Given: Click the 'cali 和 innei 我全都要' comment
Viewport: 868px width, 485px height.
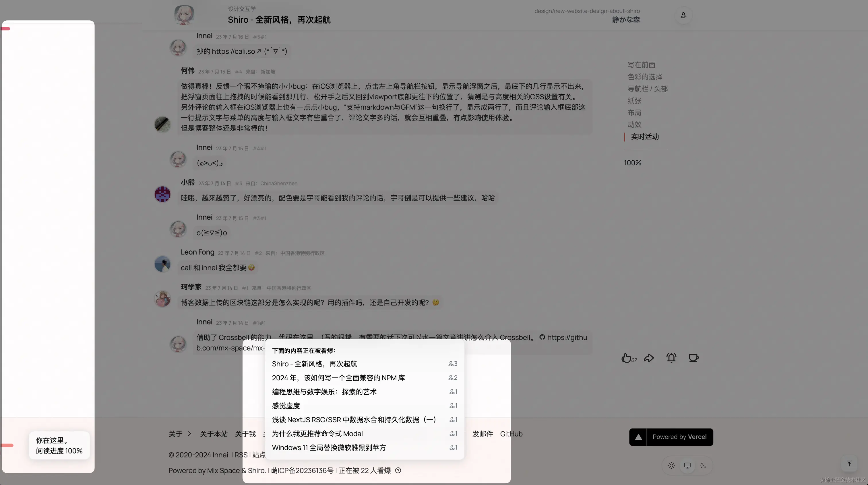Looking at the screenshot, I should (218, 268).
